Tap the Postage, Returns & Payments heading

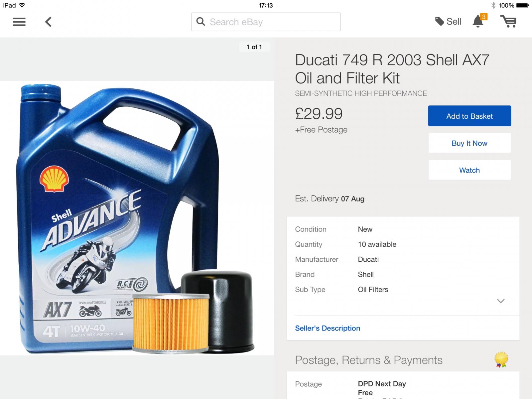coord(369,360)
